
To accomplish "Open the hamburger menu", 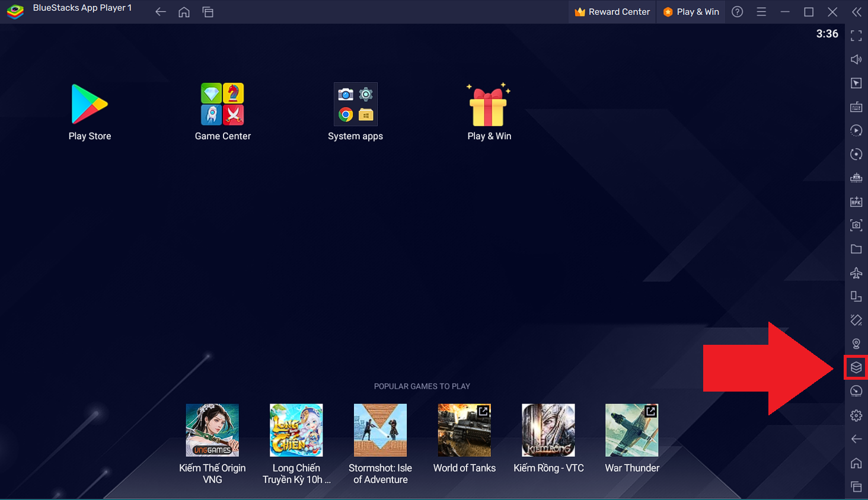I will click(761, 12).
